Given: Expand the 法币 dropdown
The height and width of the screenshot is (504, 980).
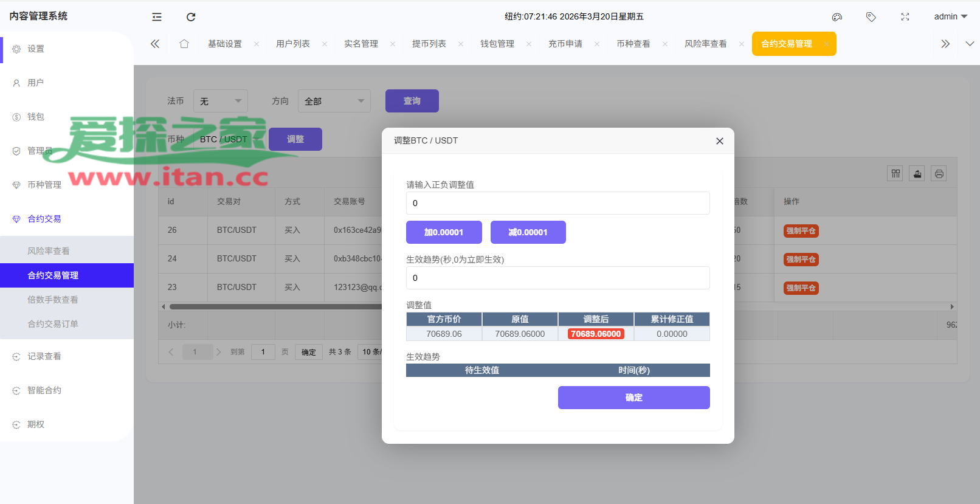Looking at the screenshot, I should pyautogui.click(x=220, y=101).
